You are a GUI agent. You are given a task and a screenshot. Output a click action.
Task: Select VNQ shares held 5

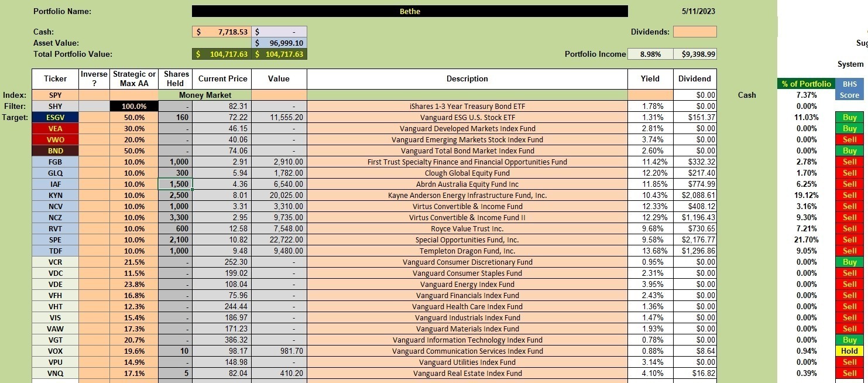tap(176, 373)
